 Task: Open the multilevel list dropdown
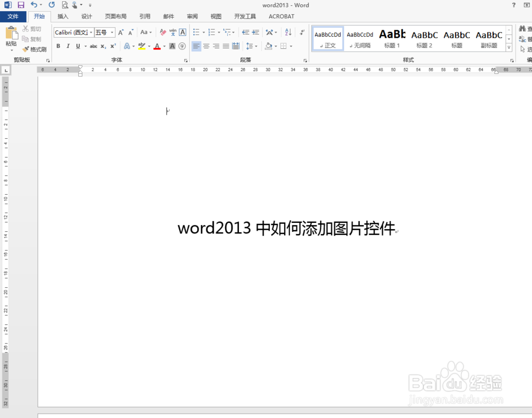tap(234, 32)
